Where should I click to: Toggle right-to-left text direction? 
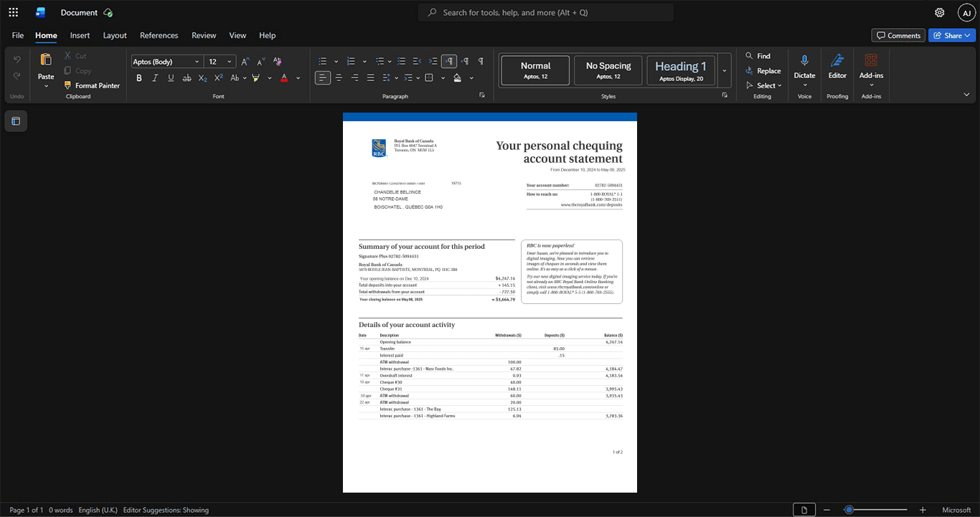[x=465, y=62]
